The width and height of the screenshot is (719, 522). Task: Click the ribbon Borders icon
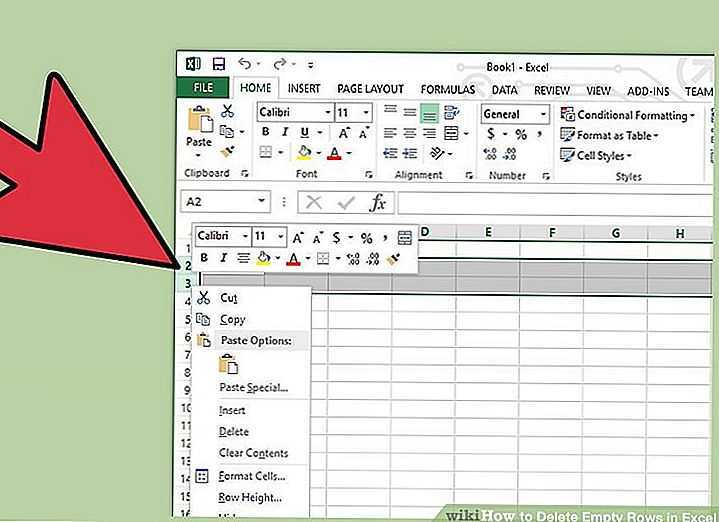click(x=266, y=152)
